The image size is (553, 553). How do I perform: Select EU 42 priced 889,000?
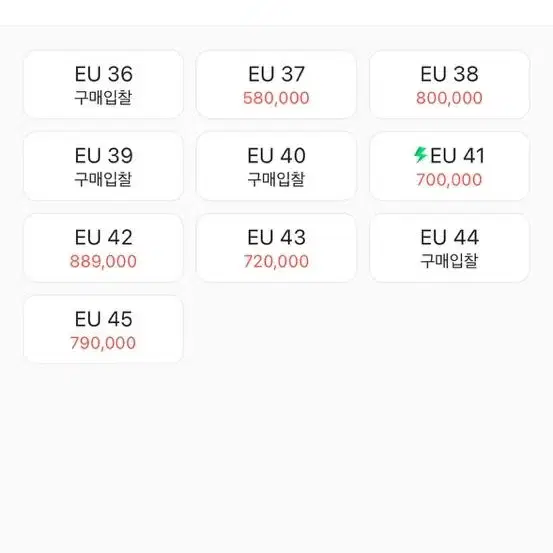tap(103, 248)
